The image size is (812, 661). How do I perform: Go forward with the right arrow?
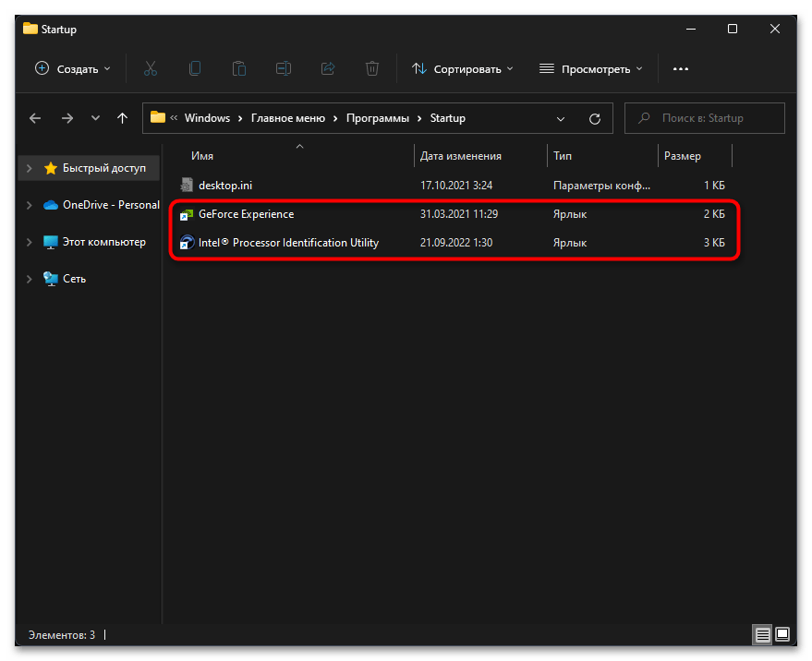pos(67,118)
